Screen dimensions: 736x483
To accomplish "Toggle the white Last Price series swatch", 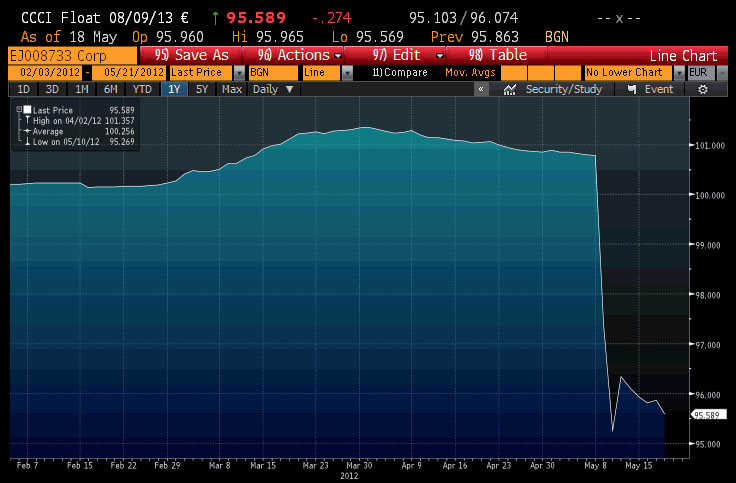I will point(29,108).
